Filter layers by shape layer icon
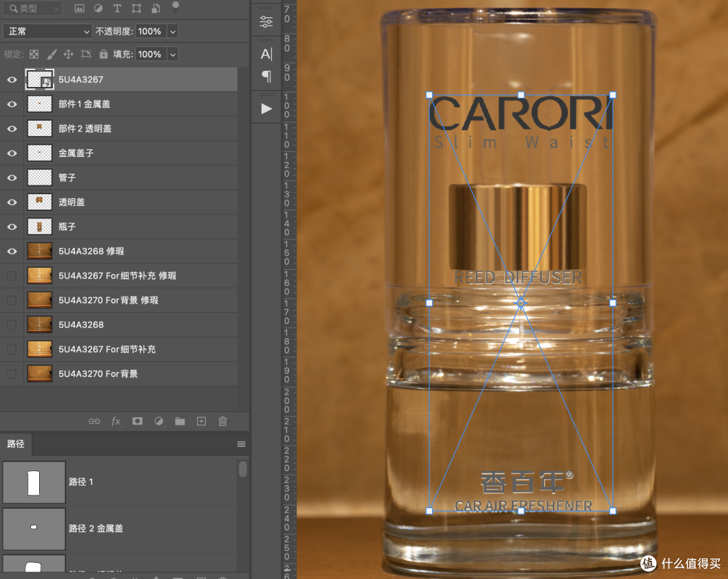728x579 pixels. [136, 8]
